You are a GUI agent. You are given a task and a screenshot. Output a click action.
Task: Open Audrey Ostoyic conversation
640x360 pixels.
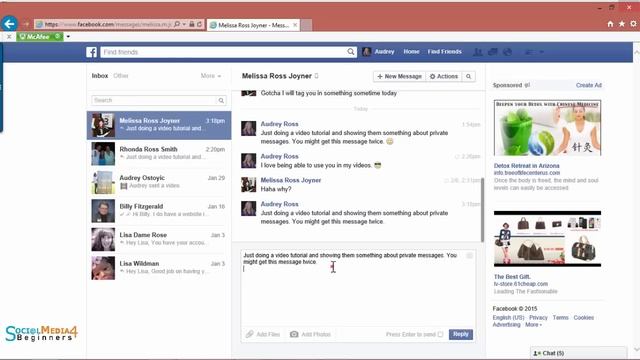coord(159,182)
